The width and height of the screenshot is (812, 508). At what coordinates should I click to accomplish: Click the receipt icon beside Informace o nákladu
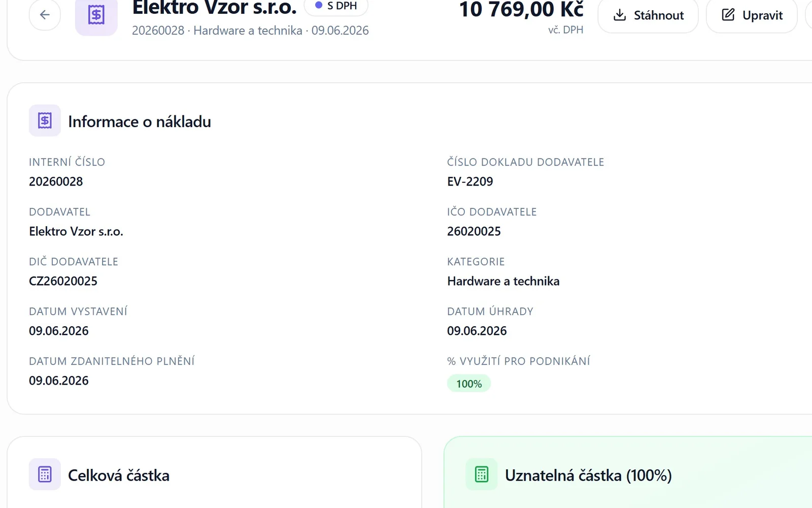click(x=45, y=120)
